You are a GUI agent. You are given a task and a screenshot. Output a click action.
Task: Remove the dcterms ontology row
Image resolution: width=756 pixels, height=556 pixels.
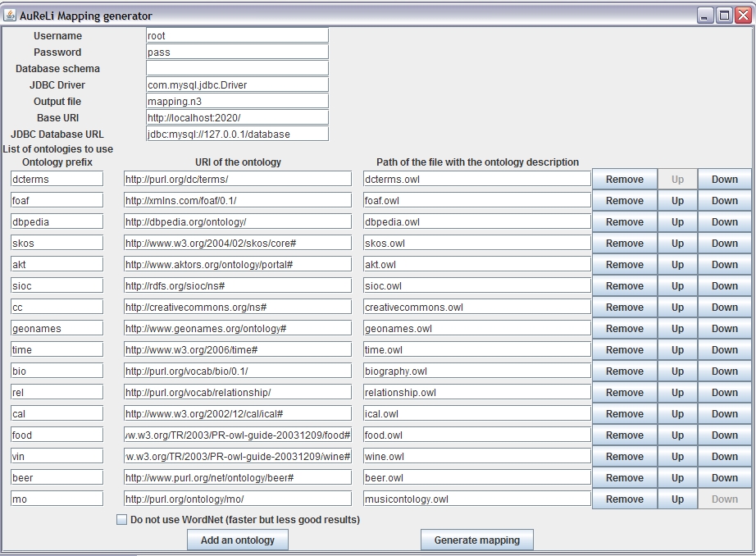[624, 180]
